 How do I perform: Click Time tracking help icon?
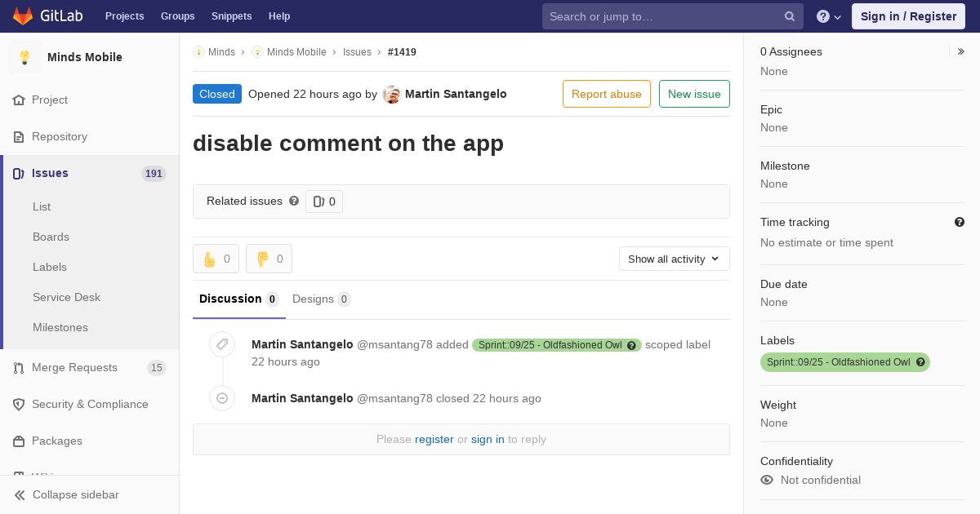[960, 222]
